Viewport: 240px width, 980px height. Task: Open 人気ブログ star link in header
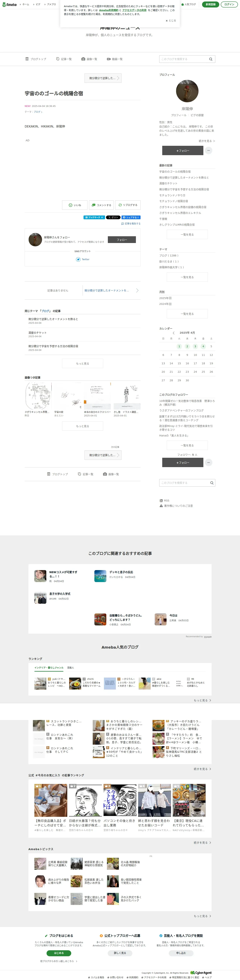click(x=189, y=4)
